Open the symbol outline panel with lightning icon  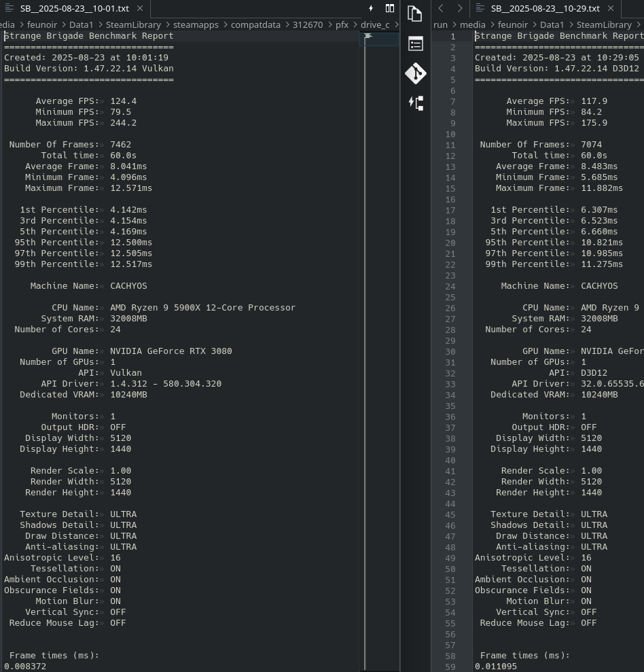pos(416,103)
